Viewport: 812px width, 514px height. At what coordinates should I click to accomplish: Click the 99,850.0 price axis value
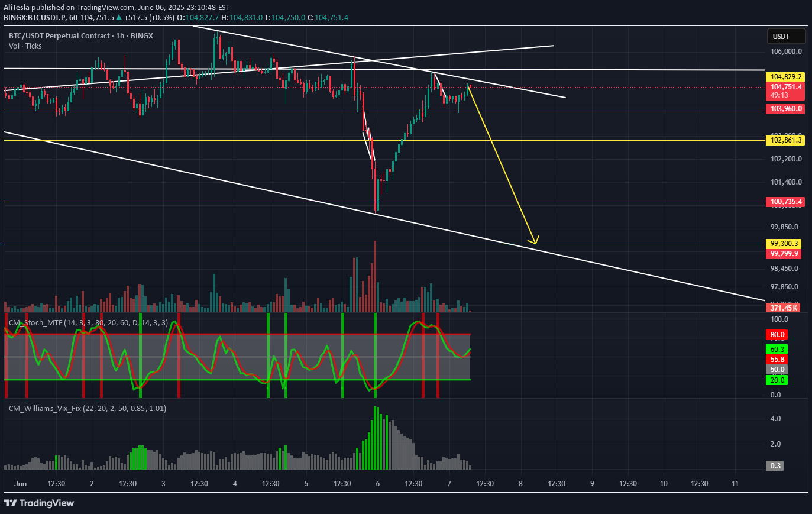pyautogui.click(x=784, y=227)
